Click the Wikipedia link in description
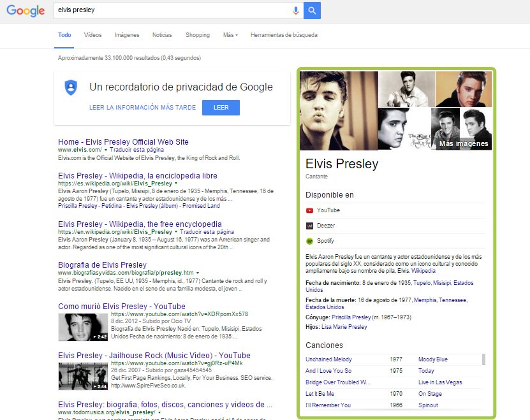The width and height of the screenshot is (530, 420). click(423, 271)
